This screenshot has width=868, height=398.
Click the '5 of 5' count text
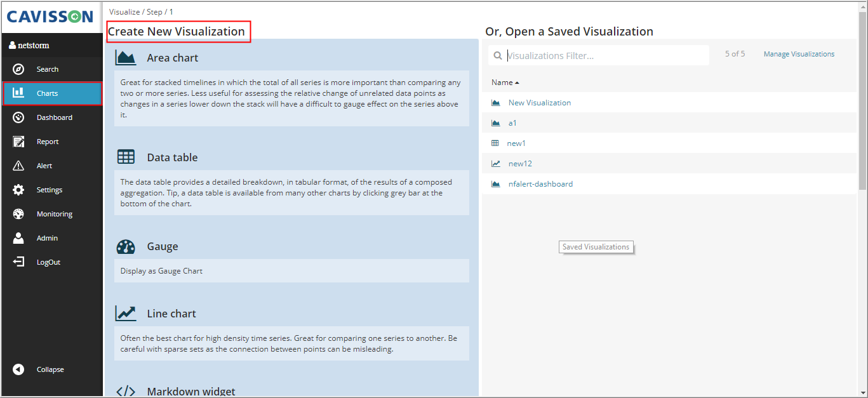[735, 54]
